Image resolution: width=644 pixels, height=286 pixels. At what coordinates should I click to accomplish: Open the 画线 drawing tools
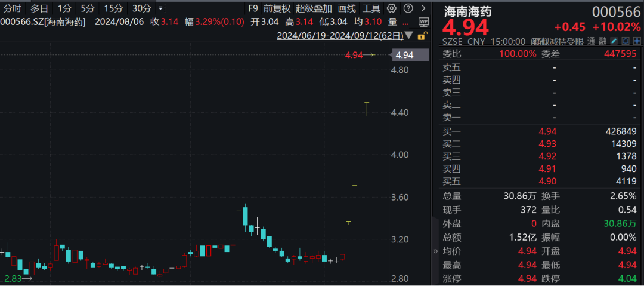click(346, 8)
